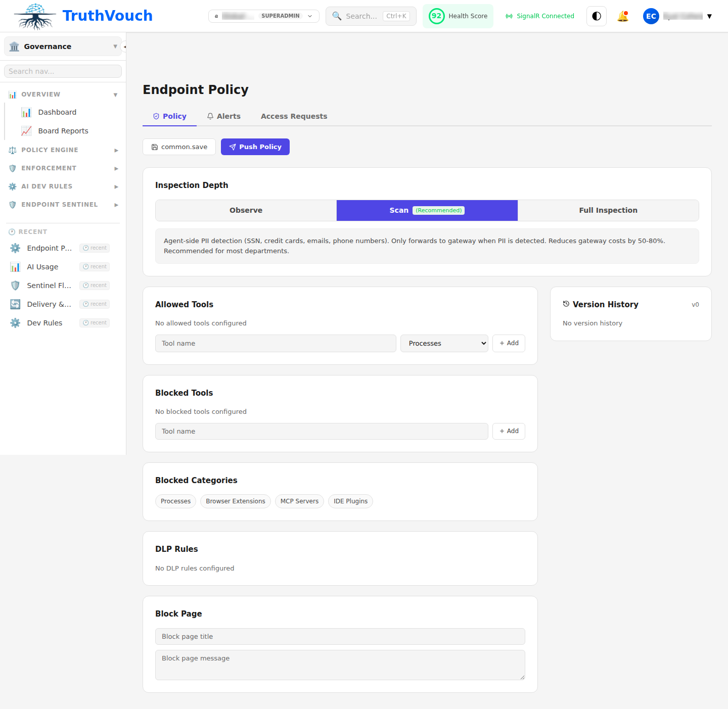Image resolution: width=728 pixels, height=709 pixels.
Task: Toggle the dark mode icon in header
Action: coord(596,16)
